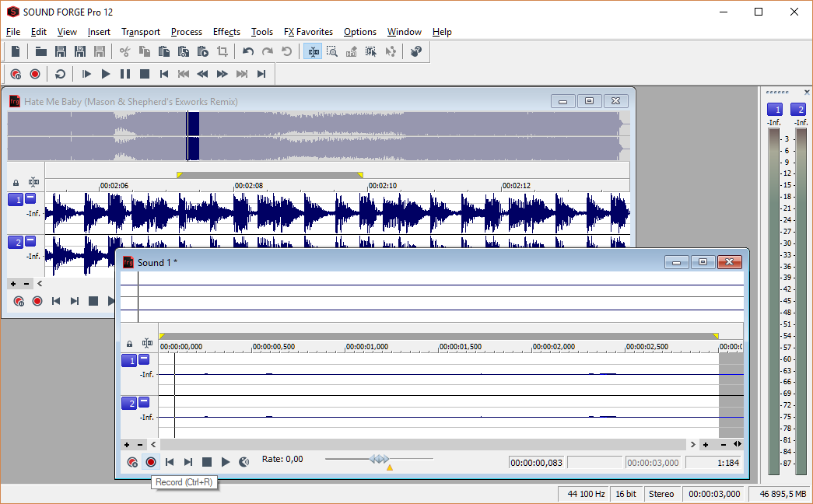Image resolution: width=813 pixels, height=504 pixels.
Task: Toggle the channel 1 button in Sound 1
Action: click(x=128, y=361)
